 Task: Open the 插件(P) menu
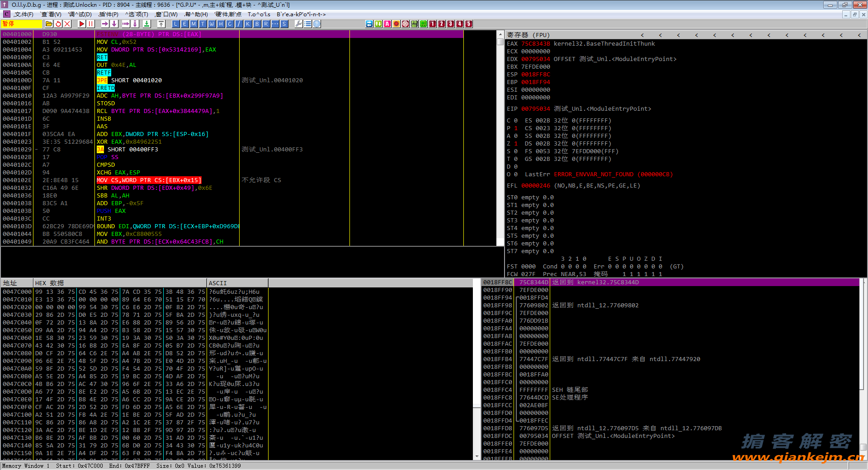click(x=108, y=14)
